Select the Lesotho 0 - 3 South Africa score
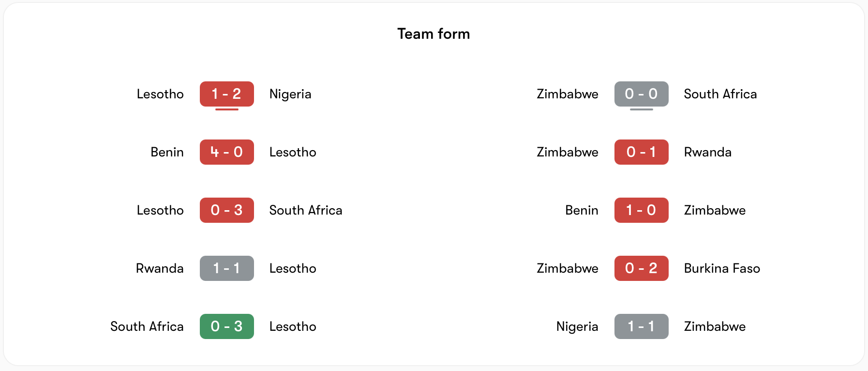868x371 pixels. click(x=226, y=210)
